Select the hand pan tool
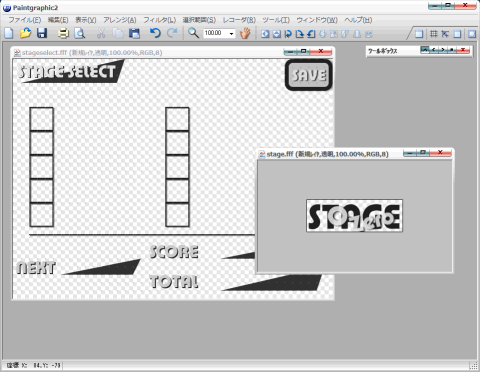Screen dimensions: 480x372 click(245, 33)
